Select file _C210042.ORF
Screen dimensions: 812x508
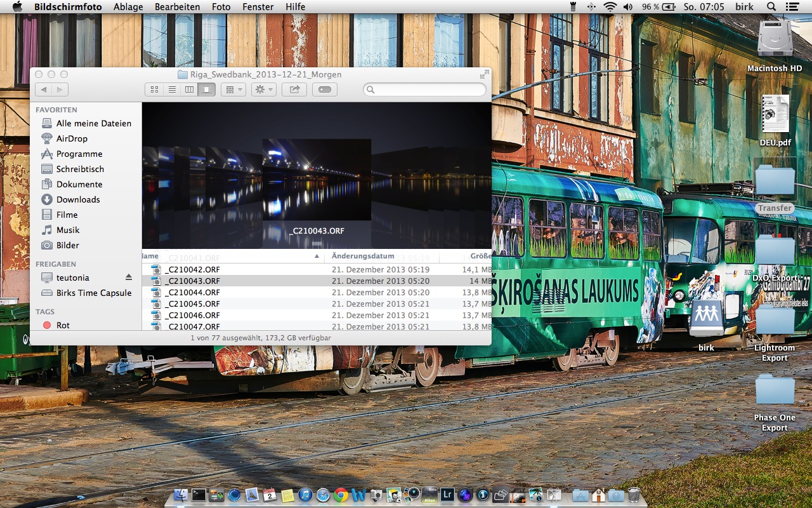(x=317, y=269)
